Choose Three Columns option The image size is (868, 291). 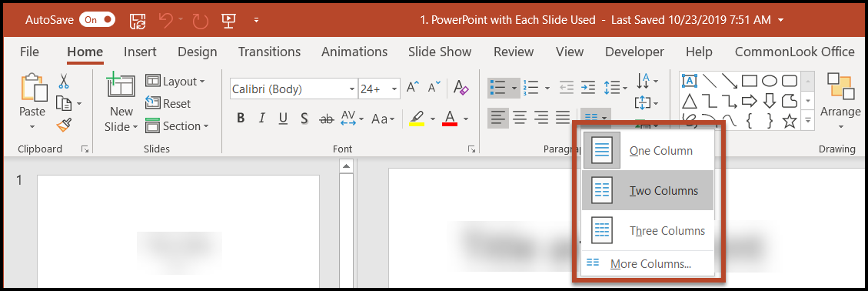pos(648,231)
